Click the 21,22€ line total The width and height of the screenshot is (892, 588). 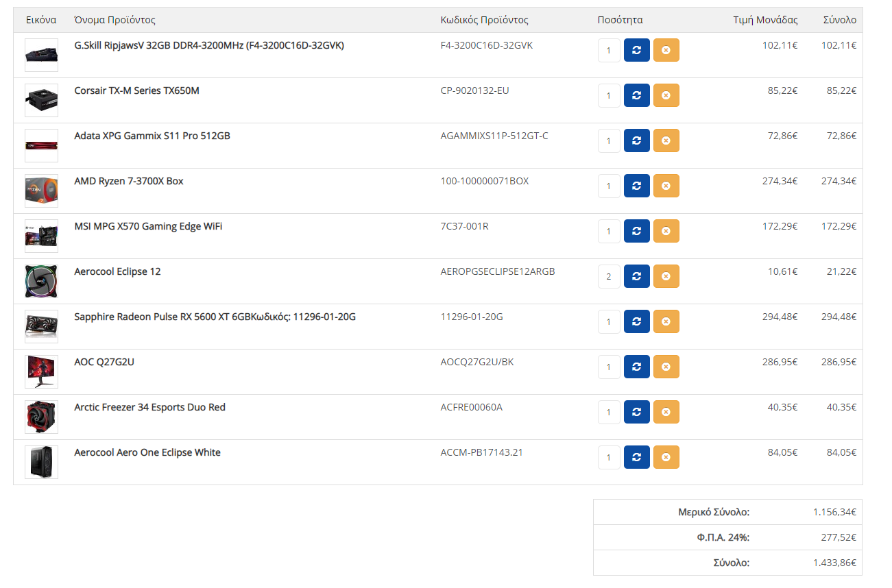pos(841,271)
